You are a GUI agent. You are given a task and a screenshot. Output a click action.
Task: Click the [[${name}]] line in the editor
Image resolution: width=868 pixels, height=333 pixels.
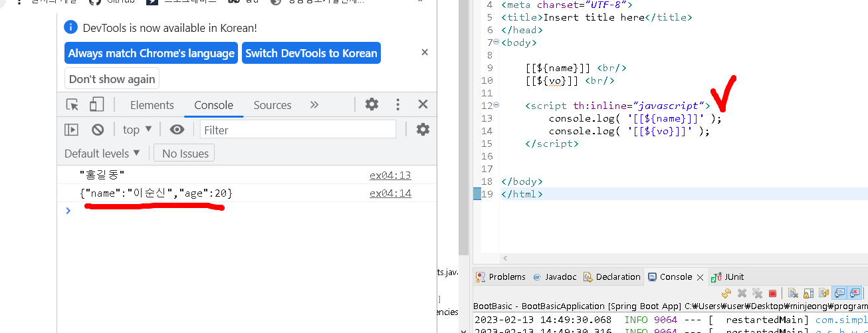tap(576, 68)
